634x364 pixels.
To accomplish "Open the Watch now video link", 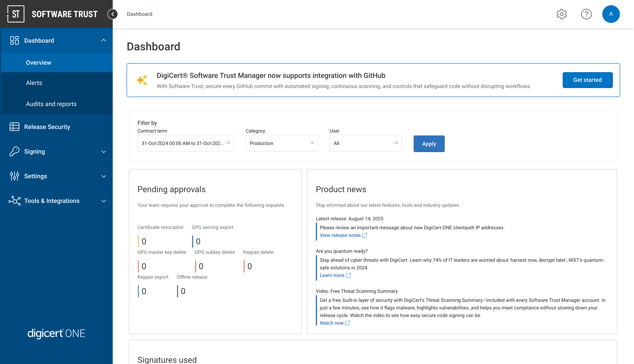I will (332, 323).
